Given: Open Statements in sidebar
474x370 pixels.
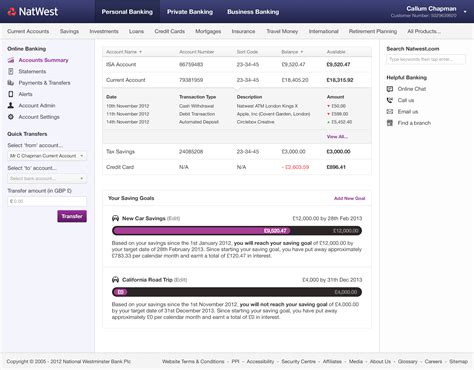Looking at the screenshot, I should tap(32, 71).
